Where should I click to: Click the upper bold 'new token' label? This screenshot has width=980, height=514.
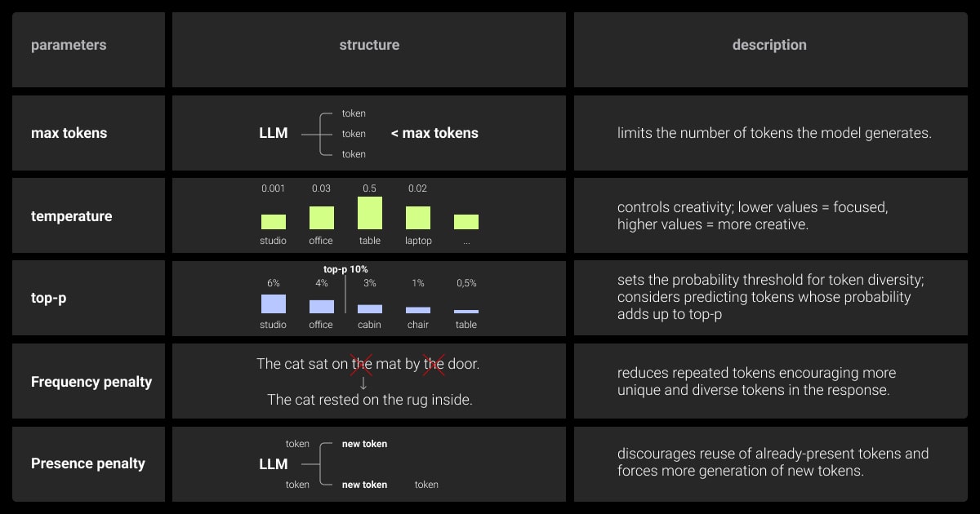click(x=364, y=444)
